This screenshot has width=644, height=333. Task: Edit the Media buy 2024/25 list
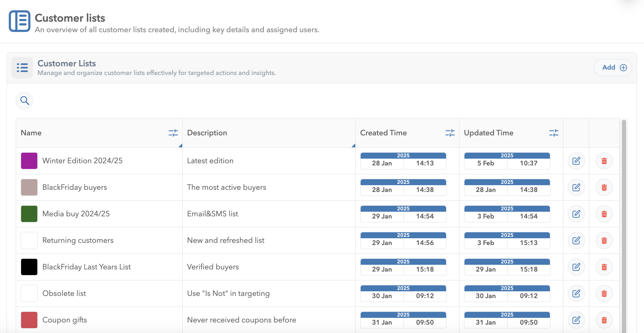tap(576, 214)
